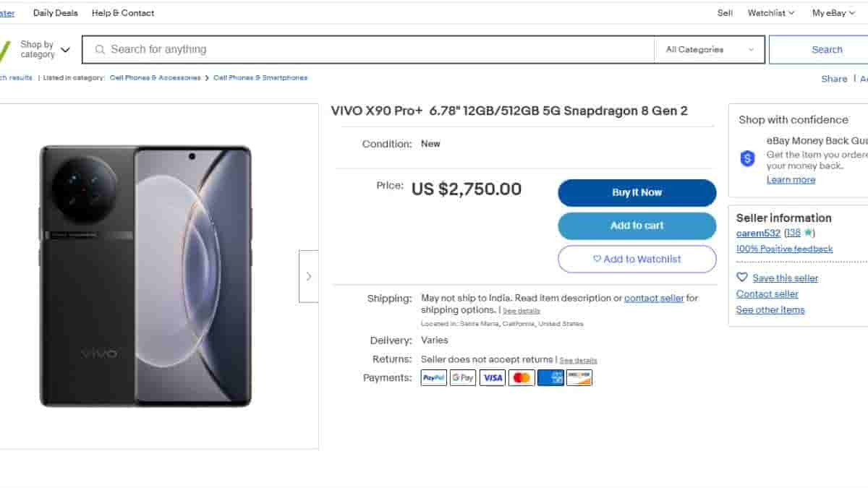
Task: Click the next image arrow on product photo
Action: click(x=309, y=276)
